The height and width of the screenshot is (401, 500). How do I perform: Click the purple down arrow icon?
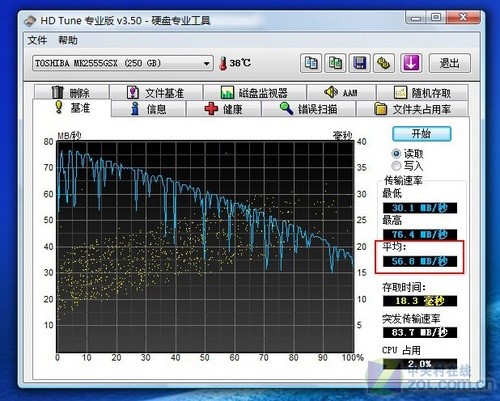point(411,63)
